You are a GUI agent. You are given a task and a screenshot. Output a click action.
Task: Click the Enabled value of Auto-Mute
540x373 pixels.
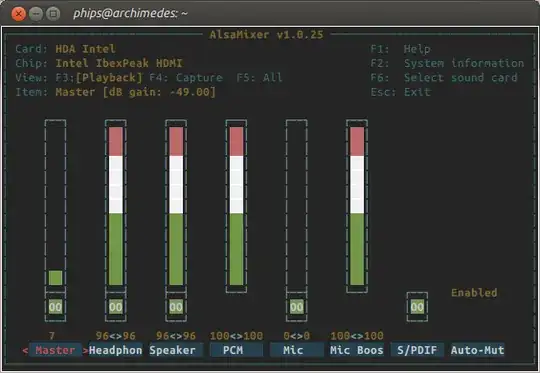tap(474, 293)
